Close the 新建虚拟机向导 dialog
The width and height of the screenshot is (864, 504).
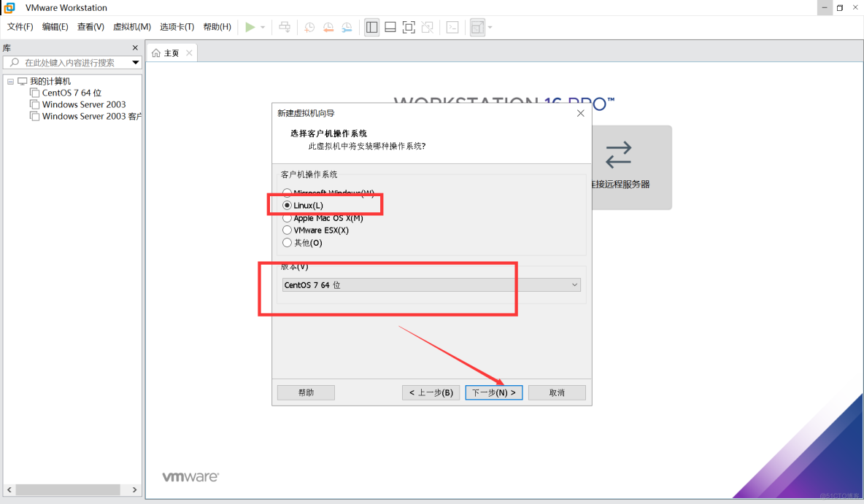click(x=580, y=113)
